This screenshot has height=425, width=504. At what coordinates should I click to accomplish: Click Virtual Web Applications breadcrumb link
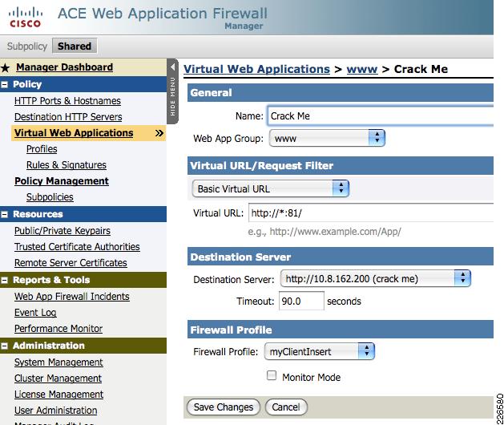point(257,69)
